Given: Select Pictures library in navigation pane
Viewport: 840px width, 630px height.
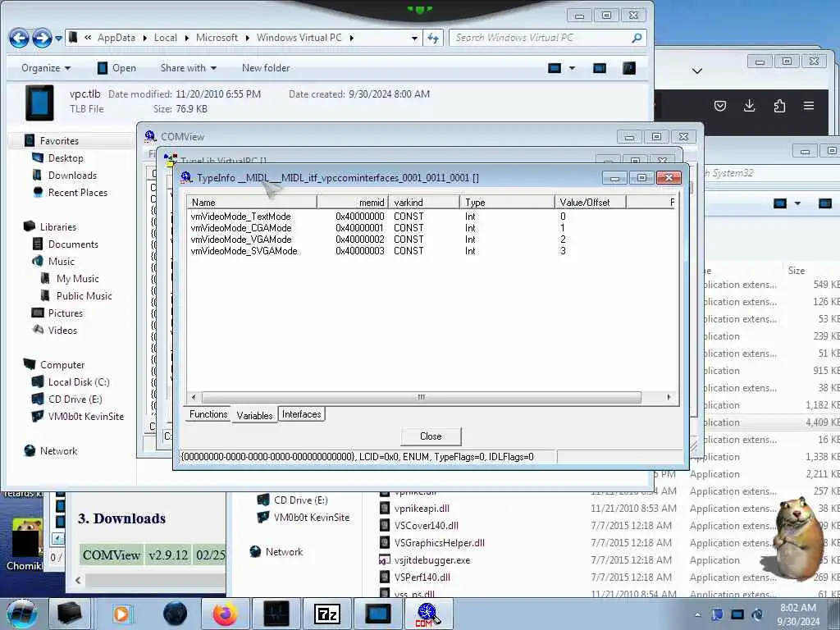Looking at the screenshot, I should tap(66, 313).
